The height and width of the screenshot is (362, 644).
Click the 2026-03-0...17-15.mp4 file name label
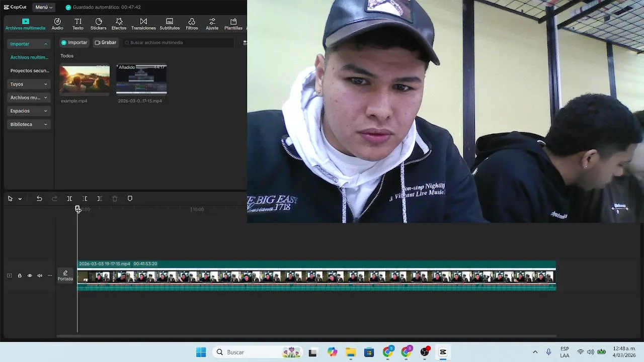140,101
